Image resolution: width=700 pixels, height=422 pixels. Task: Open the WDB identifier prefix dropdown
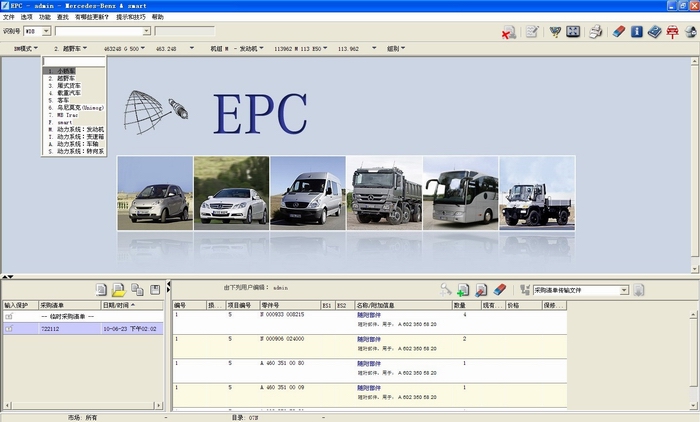46,31
